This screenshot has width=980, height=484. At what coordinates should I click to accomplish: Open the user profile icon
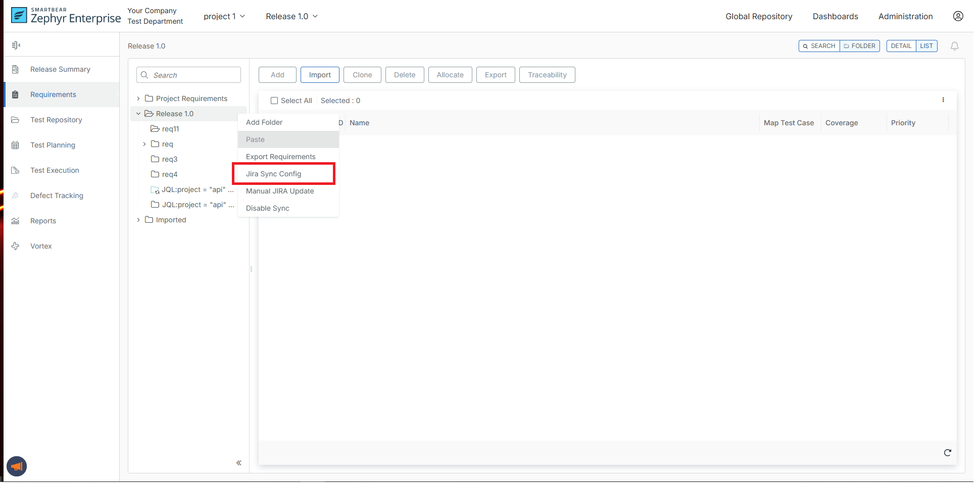pos(958,16)
